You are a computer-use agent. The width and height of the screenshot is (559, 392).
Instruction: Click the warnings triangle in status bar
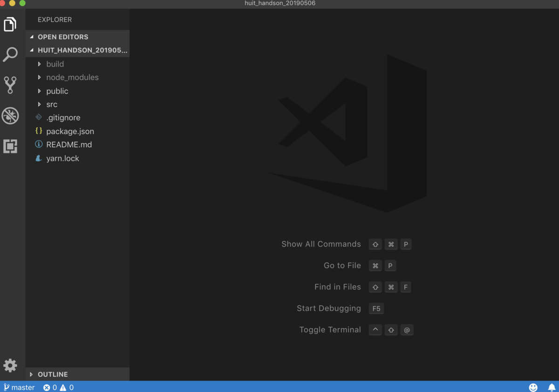pos(63,387)
